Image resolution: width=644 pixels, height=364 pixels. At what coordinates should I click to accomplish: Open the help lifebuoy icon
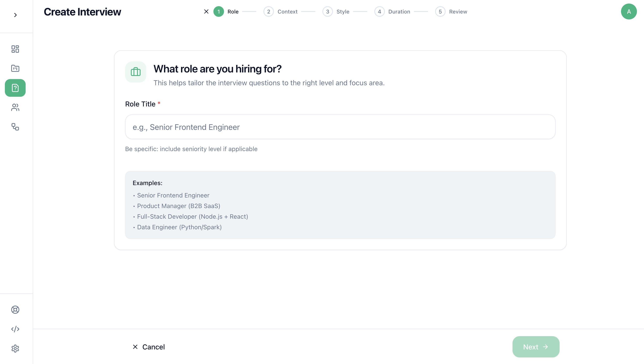15,309
